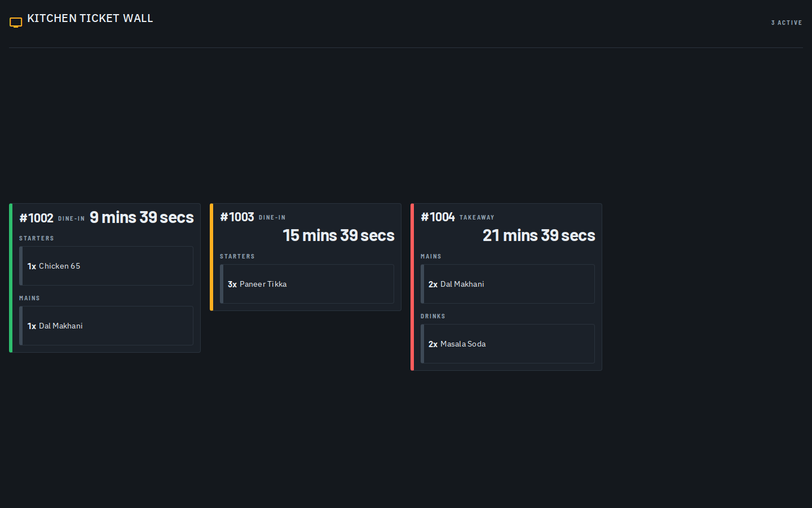
Task: Click the TAKEAWAY label on ticket #1004
Action: coord(476,217)
